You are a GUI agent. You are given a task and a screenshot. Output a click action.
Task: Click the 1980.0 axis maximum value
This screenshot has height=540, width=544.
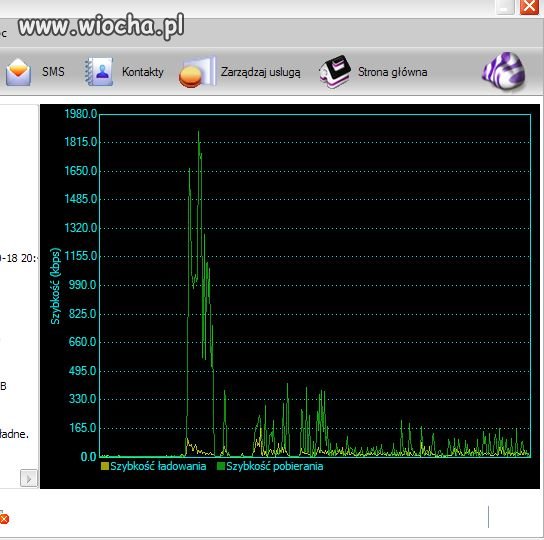click(x=80, y=114)
